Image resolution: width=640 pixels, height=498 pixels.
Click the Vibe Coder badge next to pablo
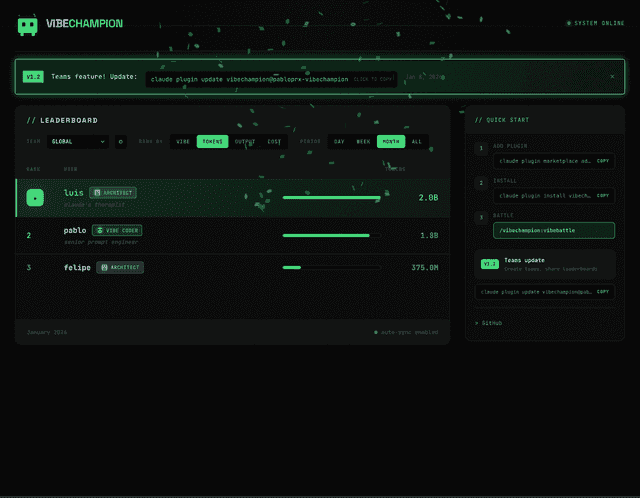click(x=117, y=230)
